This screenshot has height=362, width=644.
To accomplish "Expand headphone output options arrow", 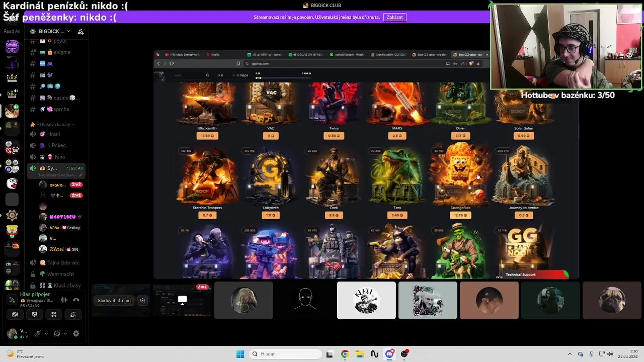I will [x=65, y=333].
